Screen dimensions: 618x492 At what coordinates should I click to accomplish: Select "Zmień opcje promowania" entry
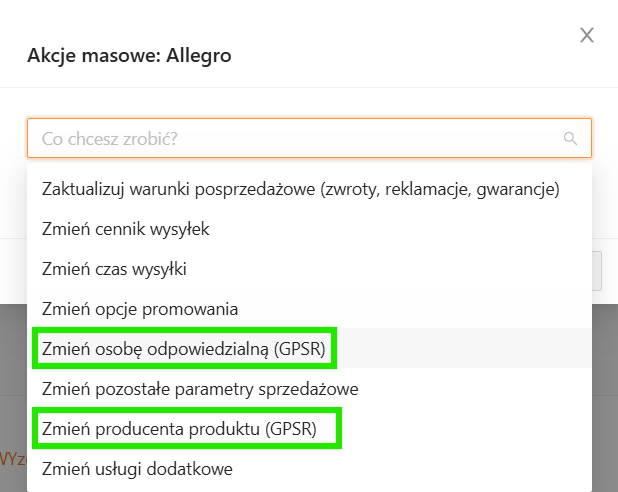pyautogui.click(x=140, y=308)
